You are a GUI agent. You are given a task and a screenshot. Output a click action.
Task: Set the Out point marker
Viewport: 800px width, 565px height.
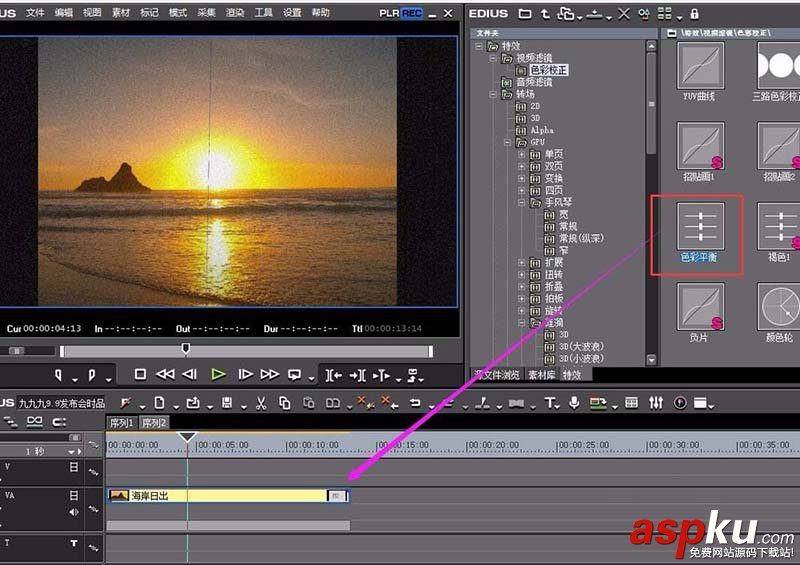(92, 376)
